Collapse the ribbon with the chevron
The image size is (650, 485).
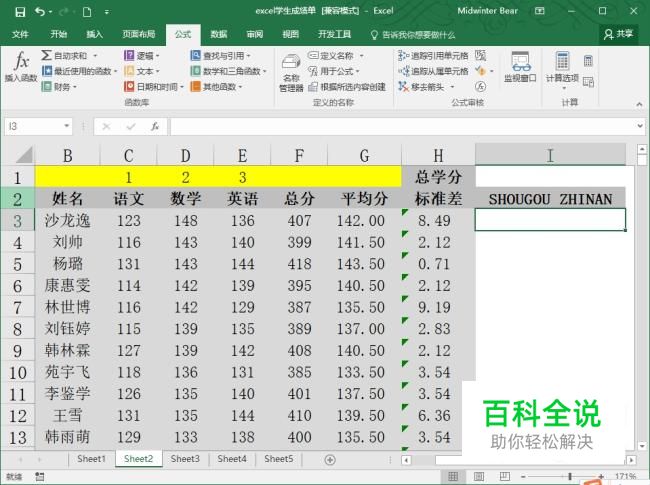(639, 104)
